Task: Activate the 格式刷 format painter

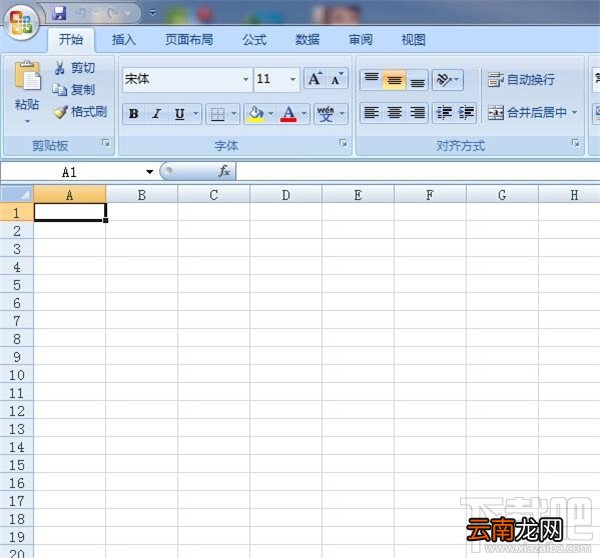Action: (x=80, y=112)
